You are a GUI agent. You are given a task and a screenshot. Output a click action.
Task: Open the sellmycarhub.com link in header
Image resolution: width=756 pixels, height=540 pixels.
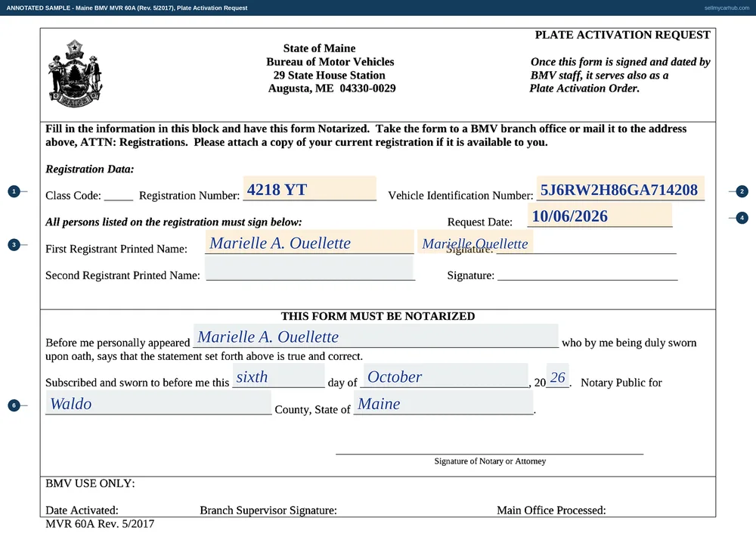[x=727, y=8]
